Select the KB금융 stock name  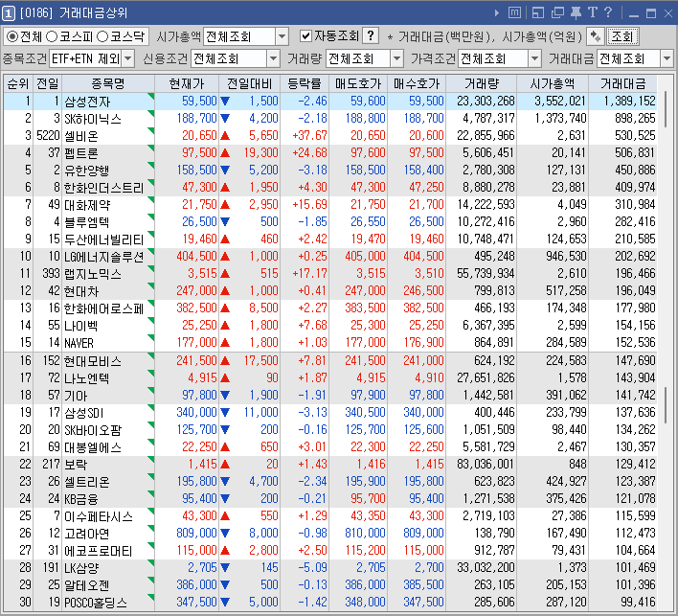[81, 499]
